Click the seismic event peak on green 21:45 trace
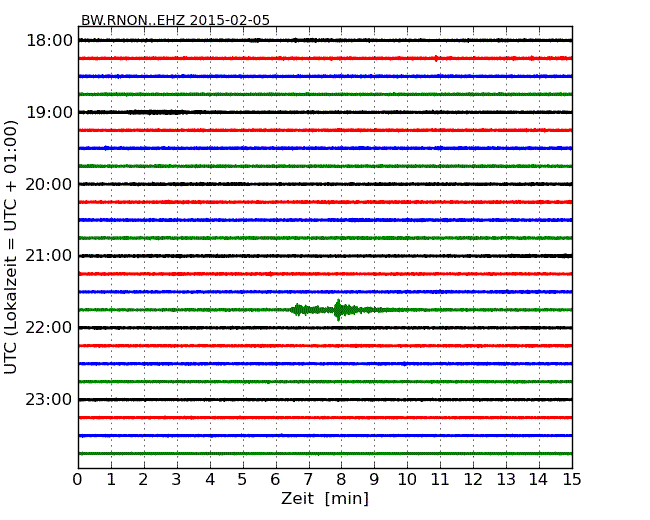This screenshot has width=650, height=520. click(339, 310)
